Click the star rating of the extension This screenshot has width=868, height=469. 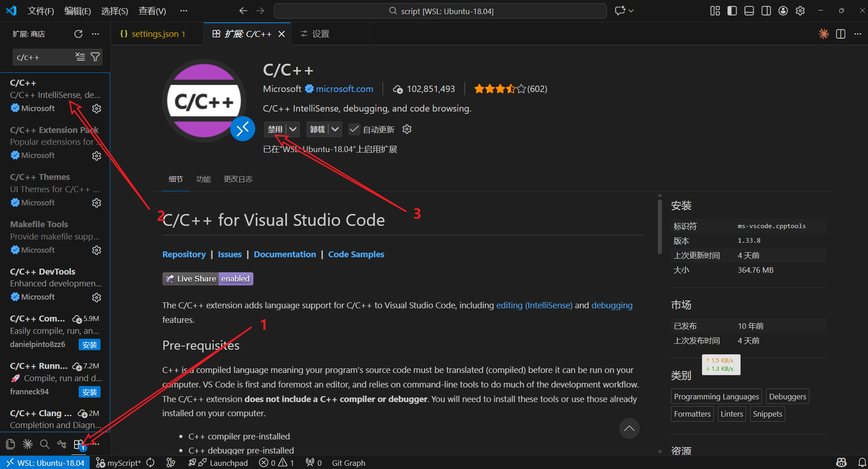click(500, 89)
